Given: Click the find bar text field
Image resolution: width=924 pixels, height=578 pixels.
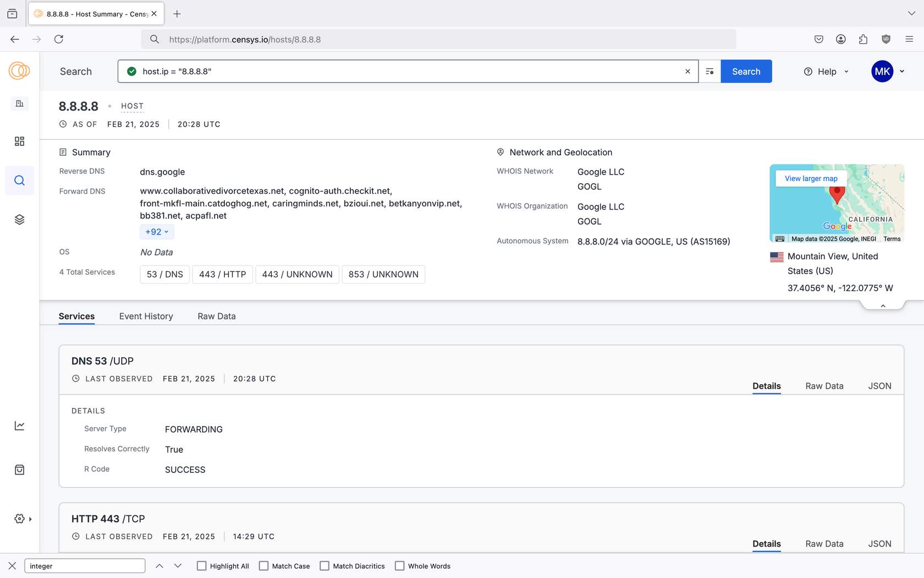Looking at the screenshot, I should click(85, 566).
